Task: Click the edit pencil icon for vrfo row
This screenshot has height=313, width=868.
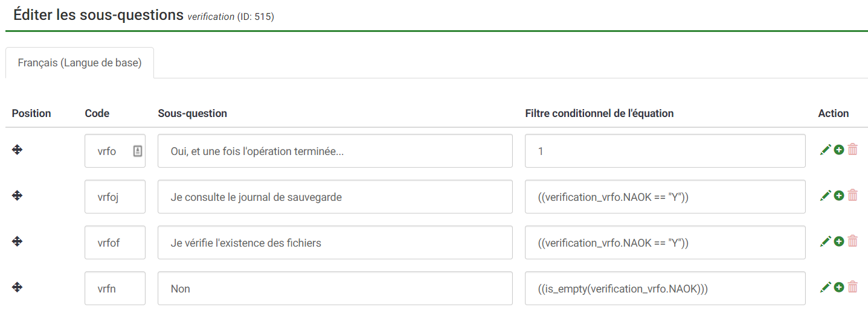Action: click(825, 150)
